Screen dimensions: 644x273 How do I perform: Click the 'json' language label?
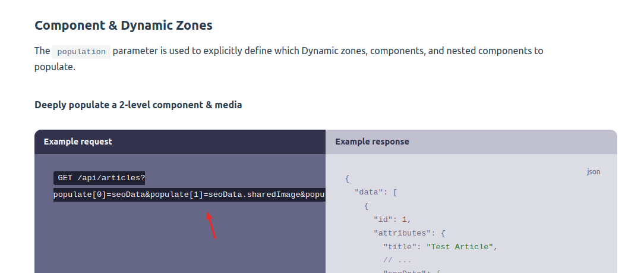594,172
